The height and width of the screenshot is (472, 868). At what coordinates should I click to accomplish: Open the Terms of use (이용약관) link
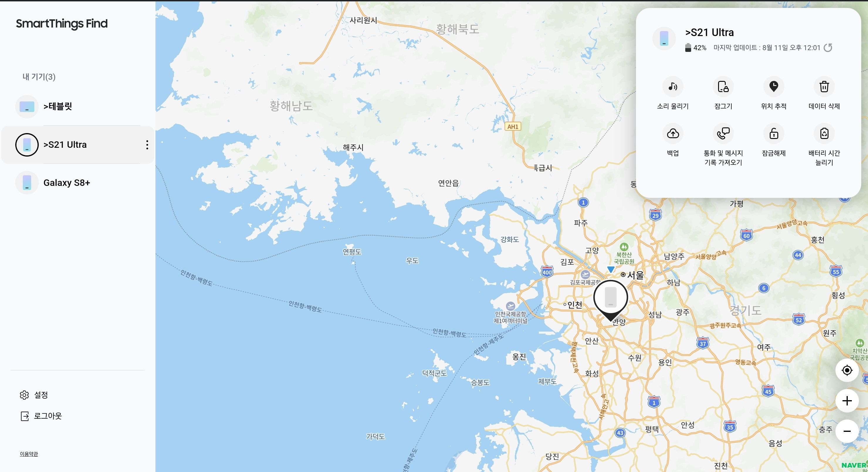click(29, 454)
